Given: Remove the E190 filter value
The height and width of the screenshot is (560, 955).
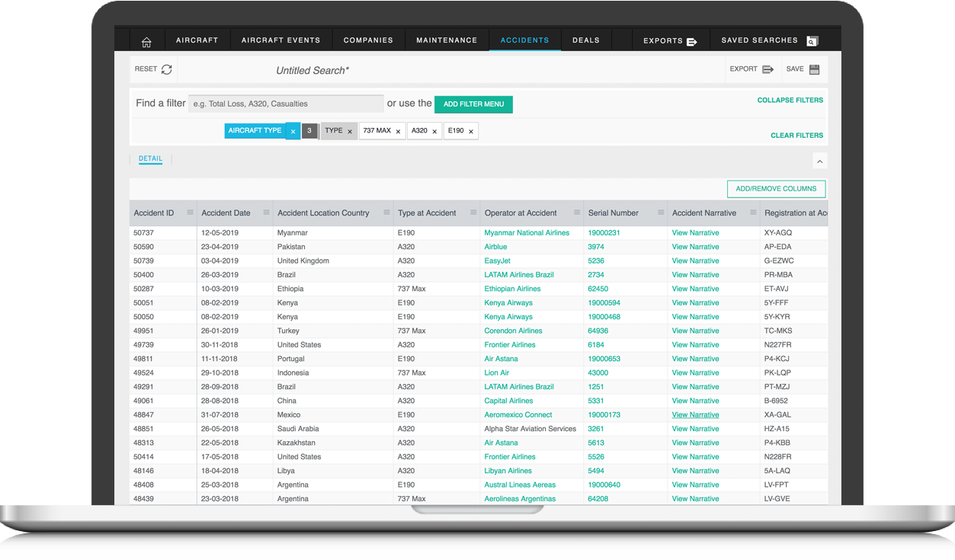Looking at the screenshot, I should [x=471, y=132].
